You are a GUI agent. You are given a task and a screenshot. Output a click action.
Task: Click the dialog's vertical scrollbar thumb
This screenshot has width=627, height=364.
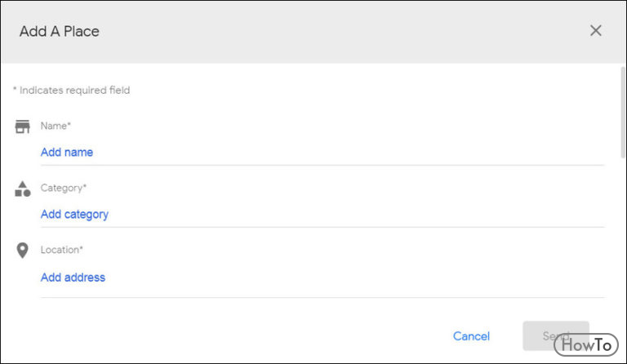pyautogui.click(x=623, y=113)
